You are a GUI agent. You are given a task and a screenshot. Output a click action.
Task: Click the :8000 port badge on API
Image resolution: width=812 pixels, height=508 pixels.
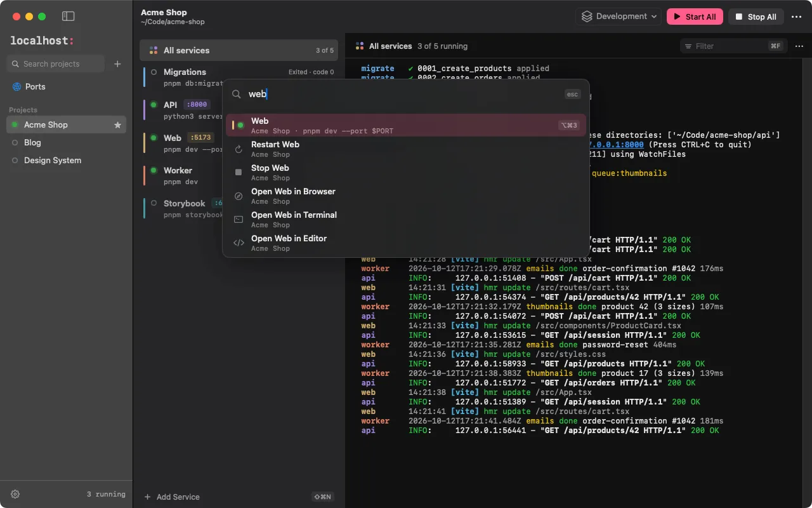coord(196,105)
